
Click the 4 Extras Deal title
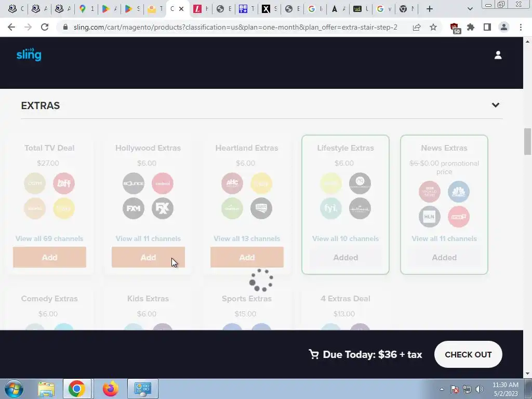[x=345, y=299]
